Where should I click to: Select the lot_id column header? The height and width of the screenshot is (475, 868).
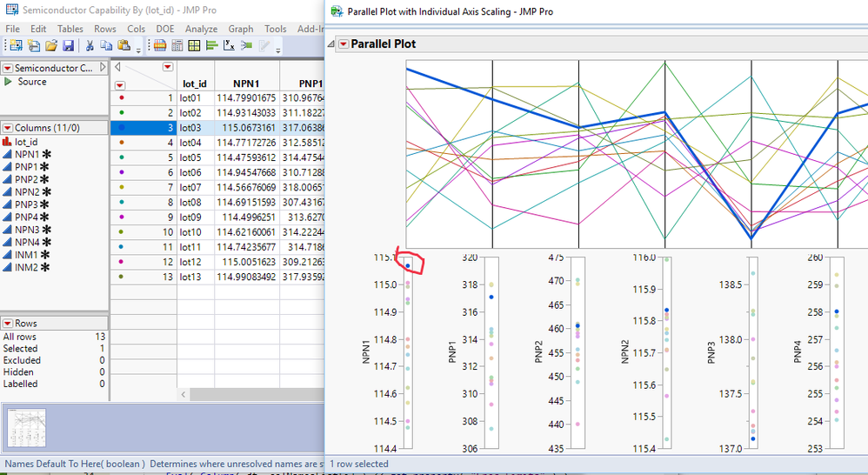coord(194,84)
